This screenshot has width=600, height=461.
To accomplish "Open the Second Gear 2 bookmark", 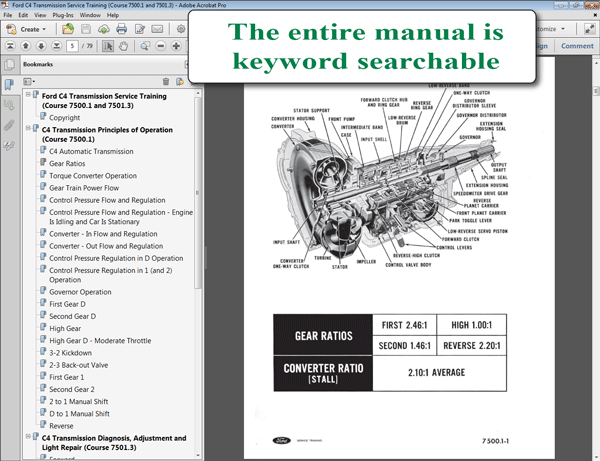I will click(x=72, y=390).
